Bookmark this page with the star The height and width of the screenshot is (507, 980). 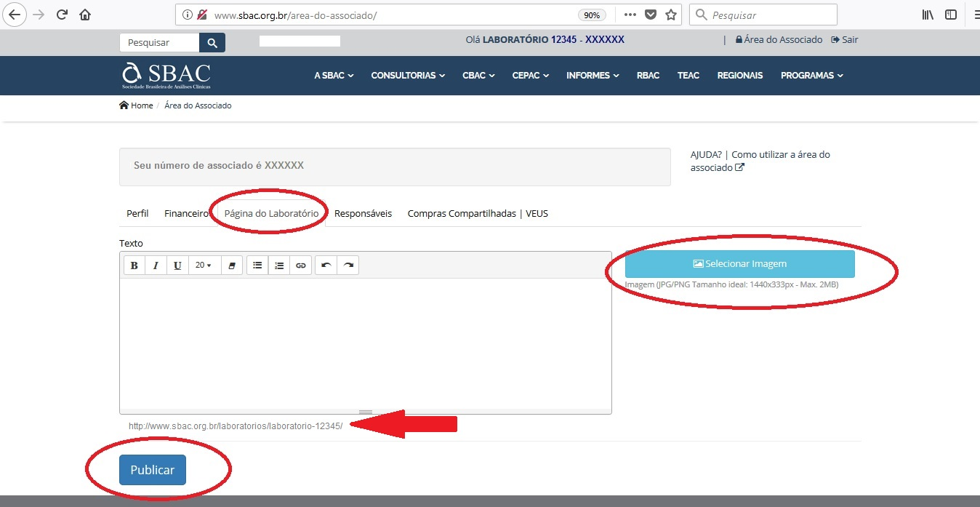click(x=671, y=15)
